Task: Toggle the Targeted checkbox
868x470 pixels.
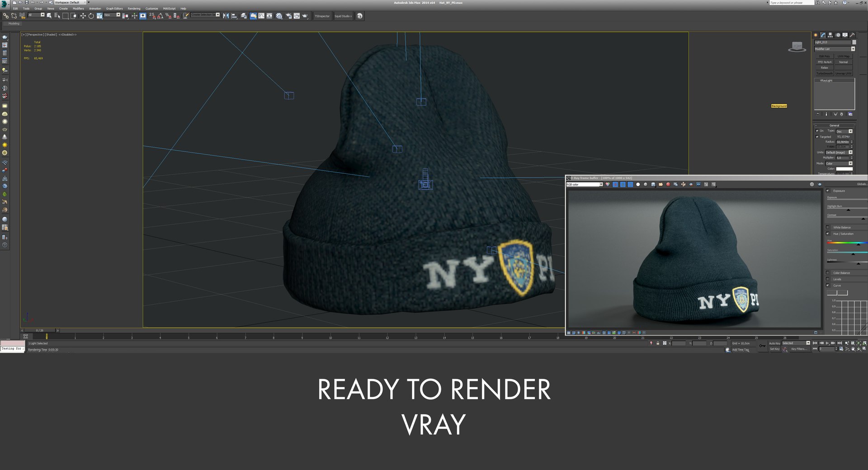Action: 817,137
